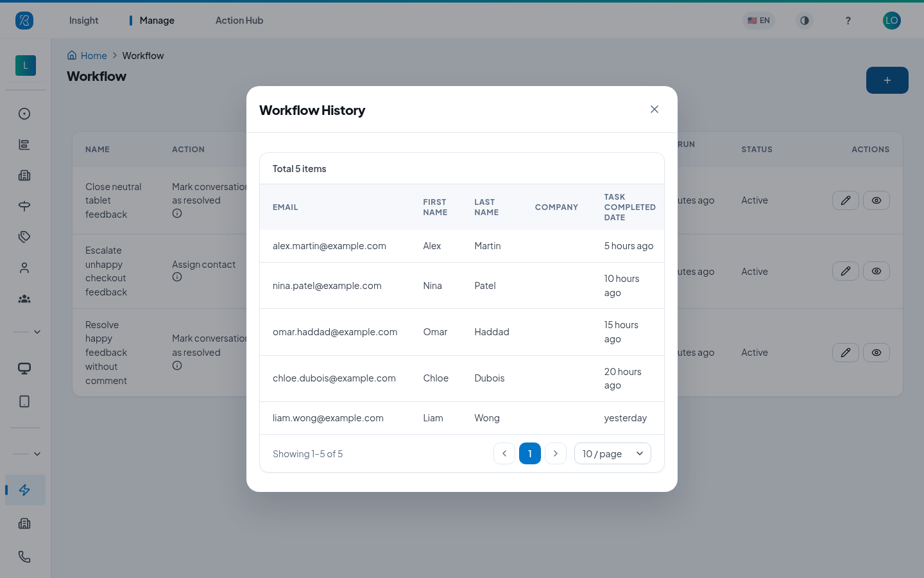Toggle dark/light theme contrast icon
Screen dimensions: 924x578
[805, 21]
